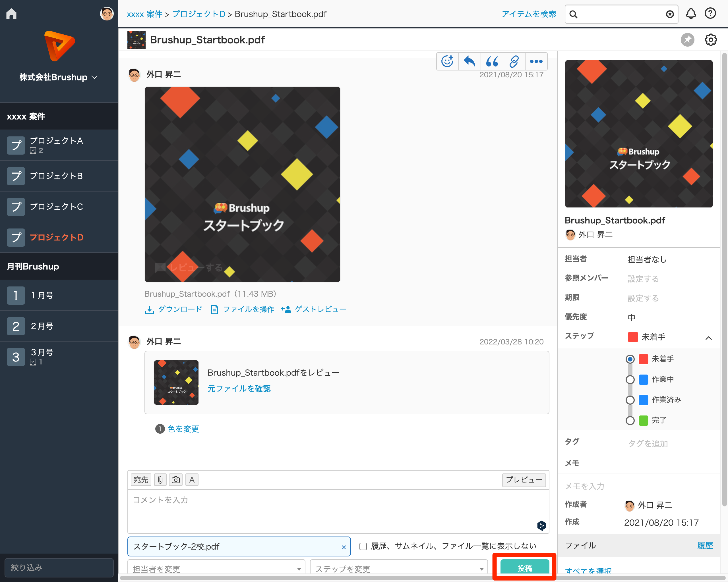Open 2月号 in sidebar
This screenshot has height=582, width=728.
(59, 326)
